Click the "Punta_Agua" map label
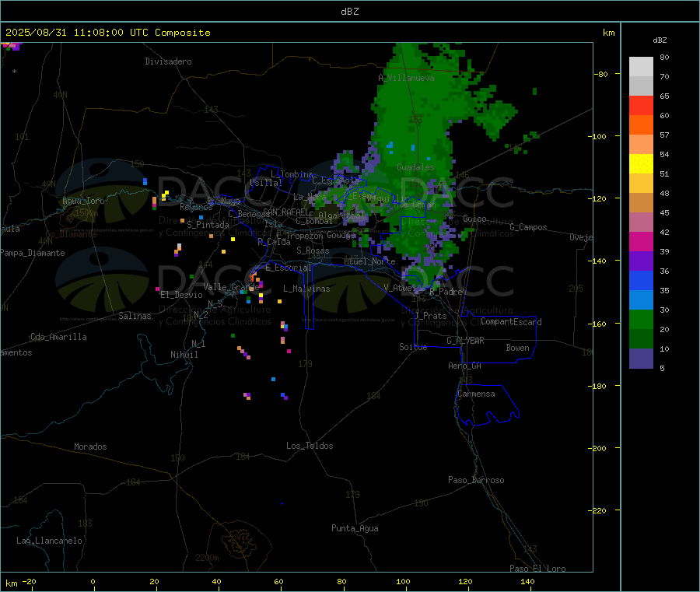This screenshot has height=592, width=700. tap(355, 529)
